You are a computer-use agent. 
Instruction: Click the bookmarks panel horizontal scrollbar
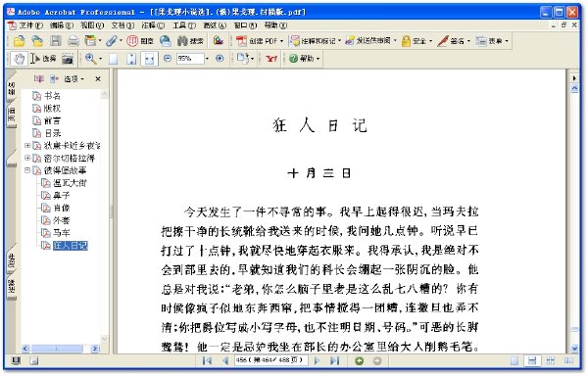(x=60, y=349)
